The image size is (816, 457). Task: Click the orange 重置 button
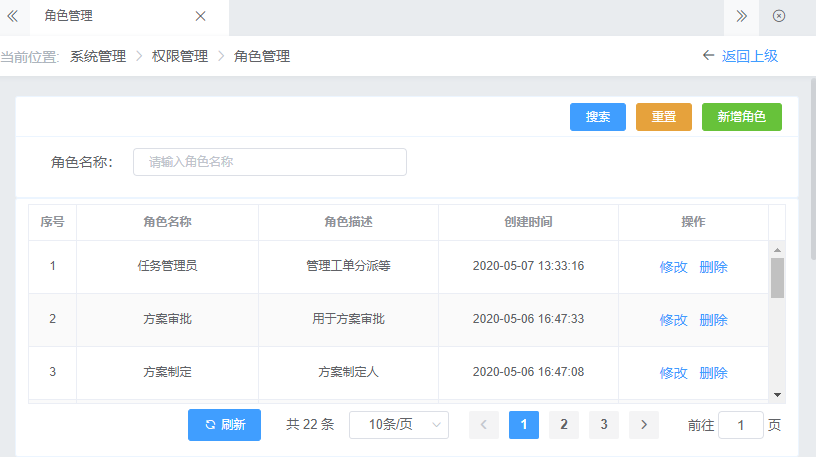point(664,117)
